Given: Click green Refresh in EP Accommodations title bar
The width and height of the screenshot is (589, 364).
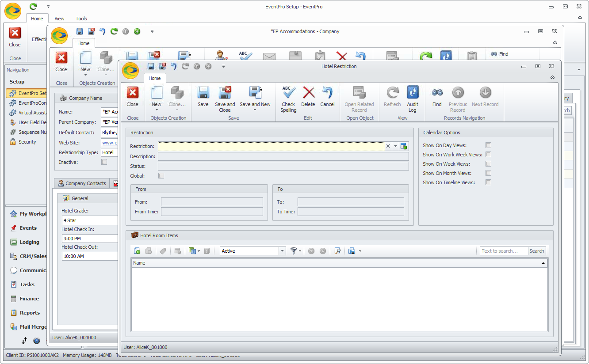Looking at the screenshot, I should 114,31.
